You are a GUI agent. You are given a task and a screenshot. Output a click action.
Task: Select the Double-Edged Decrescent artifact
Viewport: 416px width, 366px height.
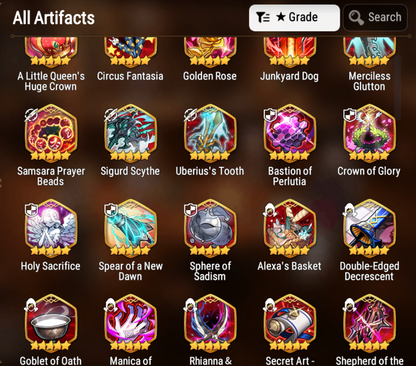[369, 228]
